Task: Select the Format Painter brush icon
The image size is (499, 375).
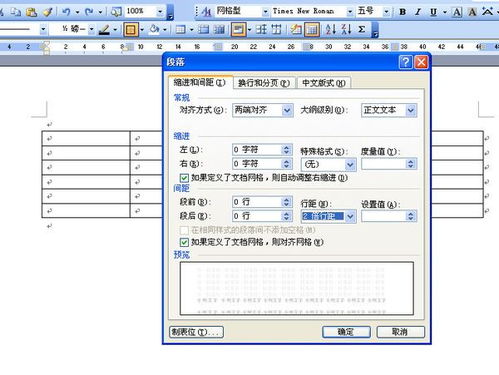Action: click(48, 12)
